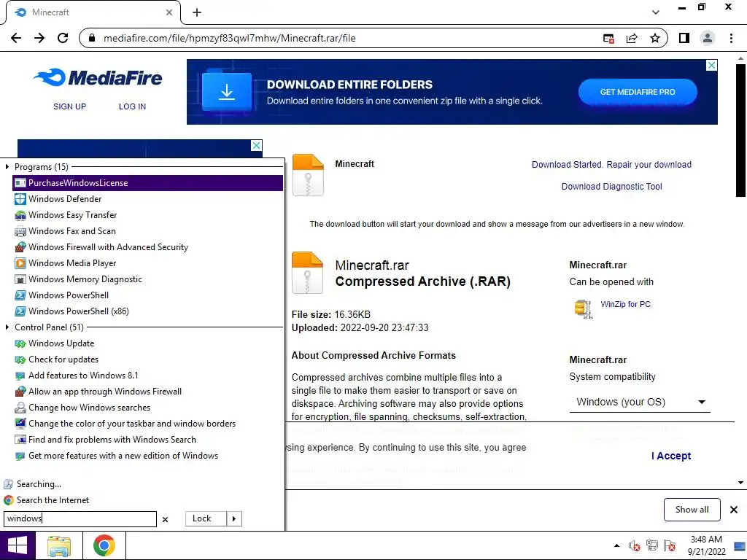Viewport: 747px width, 560px height.
Task: Click WinZip for PC link
Action: pyautogui.click(x=625, y=304)
